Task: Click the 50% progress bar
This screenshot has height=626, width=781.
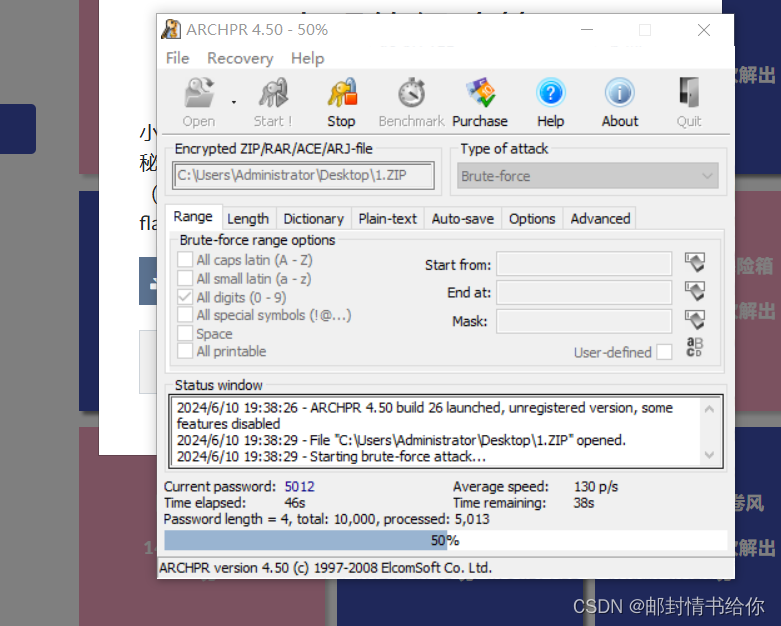Action: point(445,540)
